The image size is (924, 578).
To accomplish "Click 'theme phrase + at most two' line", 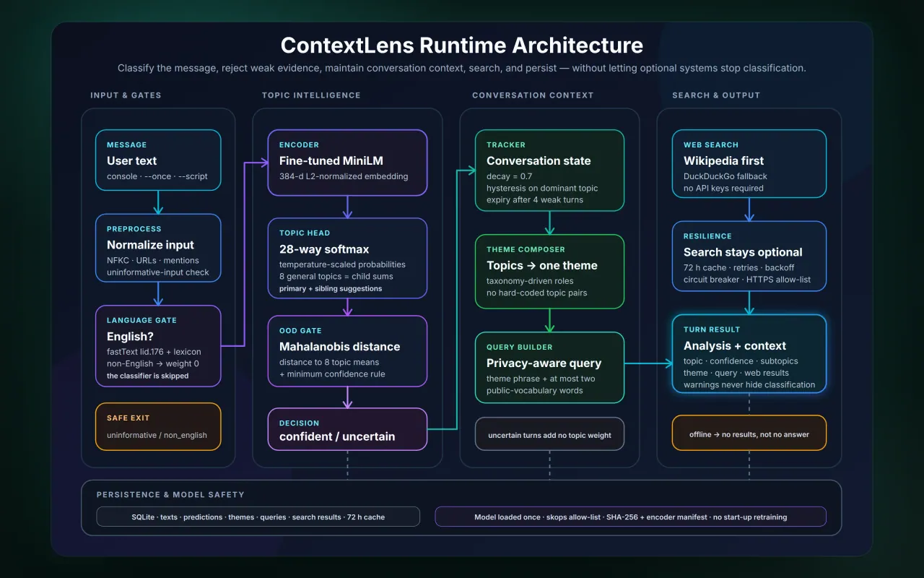I will 541,379.
